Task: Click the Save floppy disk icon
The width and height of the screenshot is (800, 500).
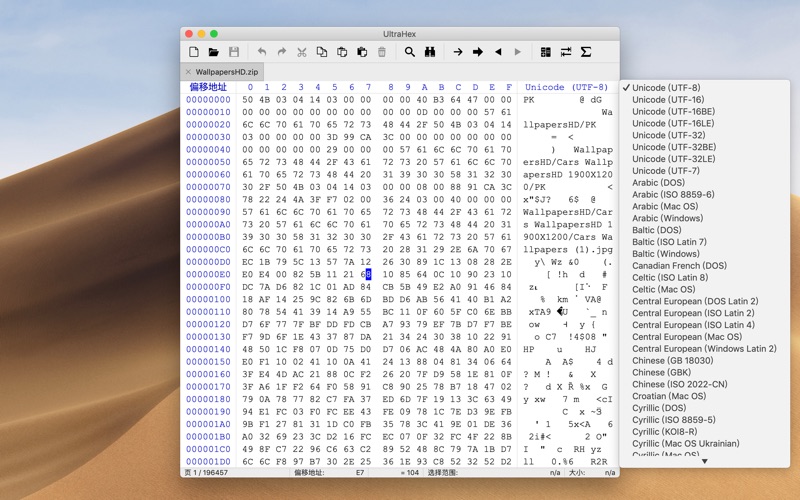Action: (x=234, y=52)
